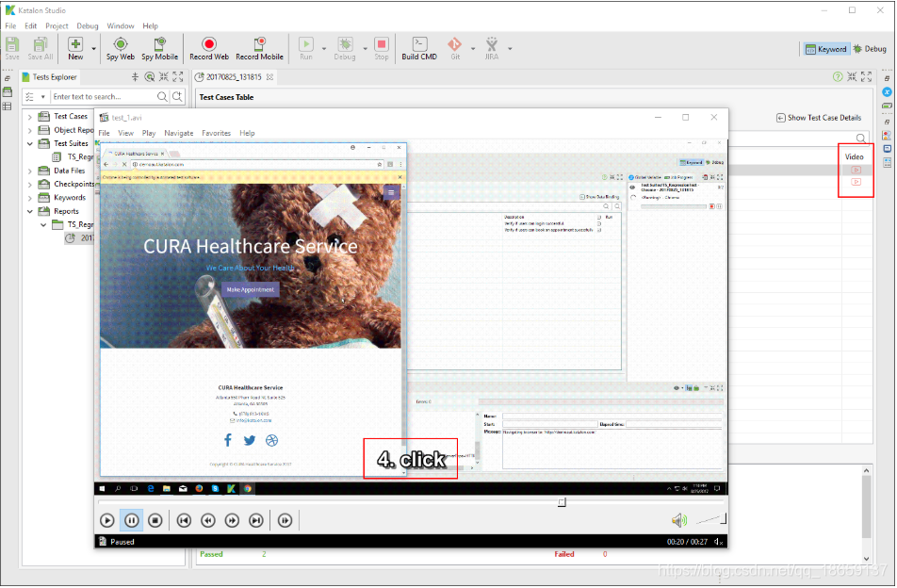This screenshot has height=588, width=897.
Task: Open the Project menu
Action: coord(57,25)
